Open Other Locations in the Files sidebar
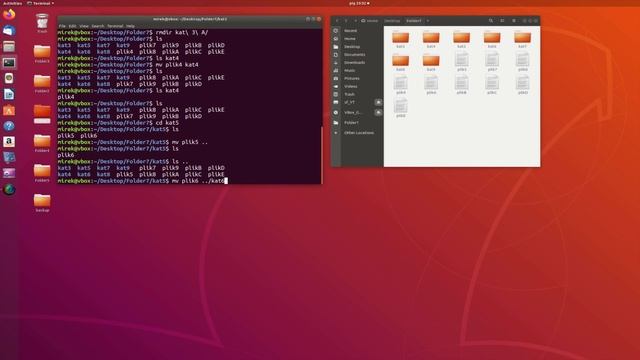Screen dimensions: 640x360 pos(358,133)
